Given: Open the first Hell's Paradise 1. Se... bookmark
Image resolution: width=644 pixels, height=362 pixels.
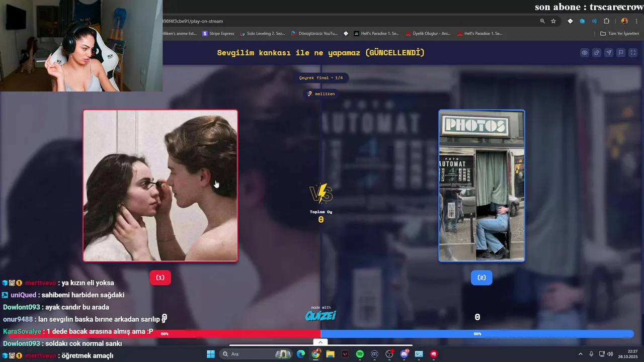Looking at the screenshot, I should point(376,34).
